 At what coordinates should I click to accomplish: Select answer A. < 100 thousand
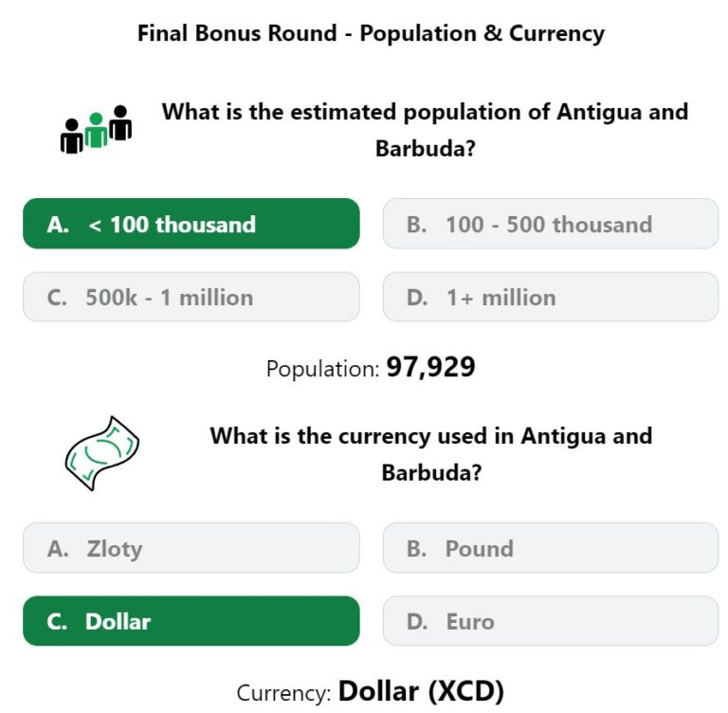coord(191,224)
